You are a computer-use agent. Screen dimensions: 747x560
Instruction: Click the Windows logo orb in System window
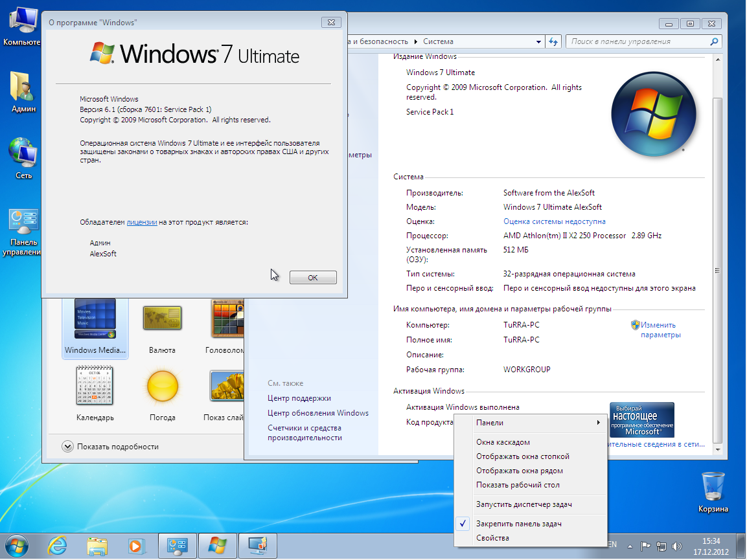pos(654,114)
